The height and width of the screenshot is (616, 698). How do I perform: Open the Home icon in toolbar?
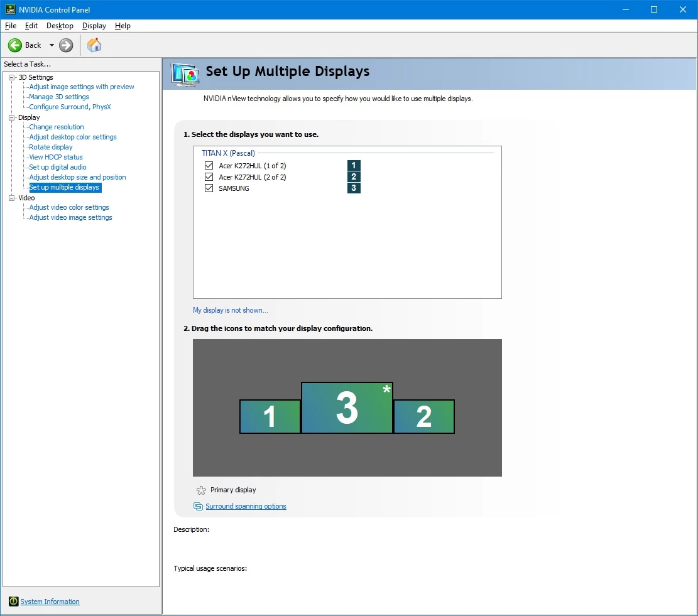coord(94,45)
